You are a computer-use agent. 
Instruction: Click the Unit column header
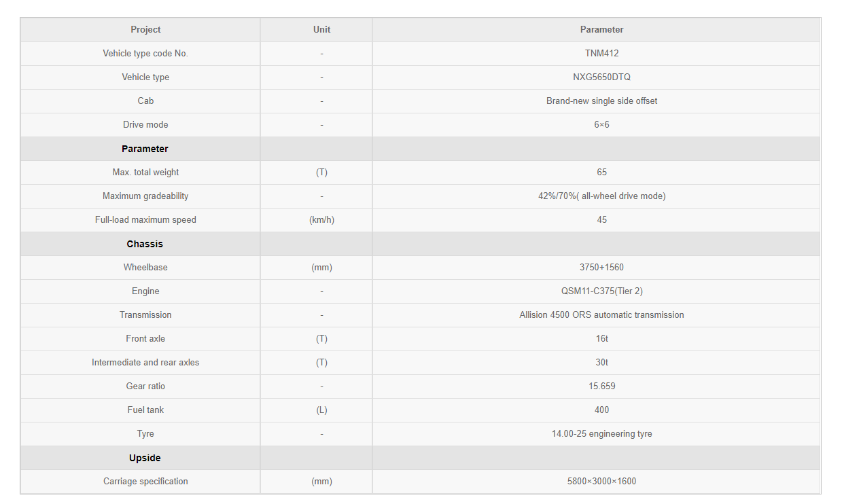[x=321, y=29]
